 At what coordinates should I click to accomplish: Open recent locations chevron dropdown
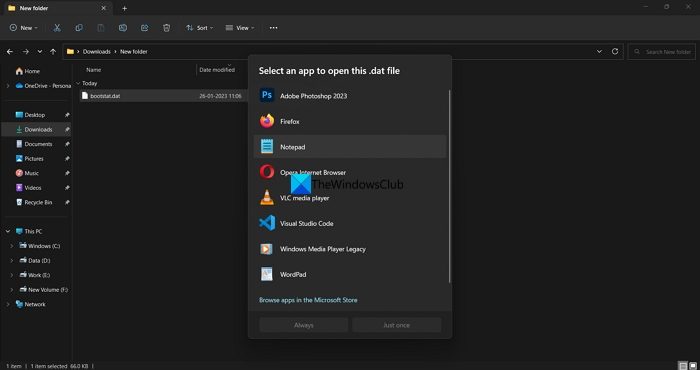(x=40, y=52)
